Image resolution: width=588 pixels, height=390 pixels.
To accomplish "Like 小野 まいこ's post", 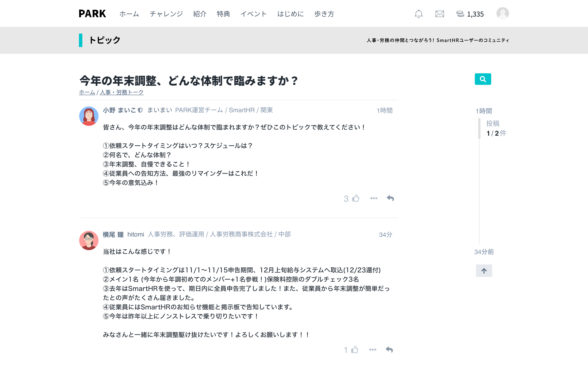I will point(356,198).
